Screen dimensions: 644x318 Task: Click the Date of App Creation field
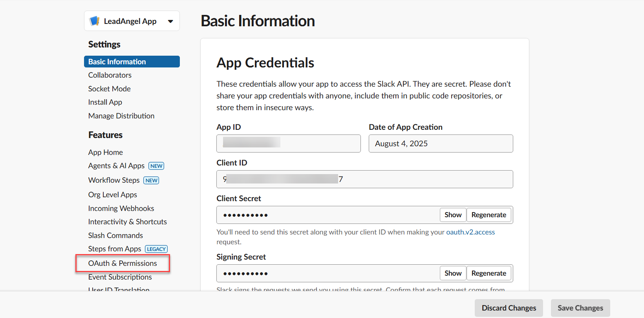(441, 144)
